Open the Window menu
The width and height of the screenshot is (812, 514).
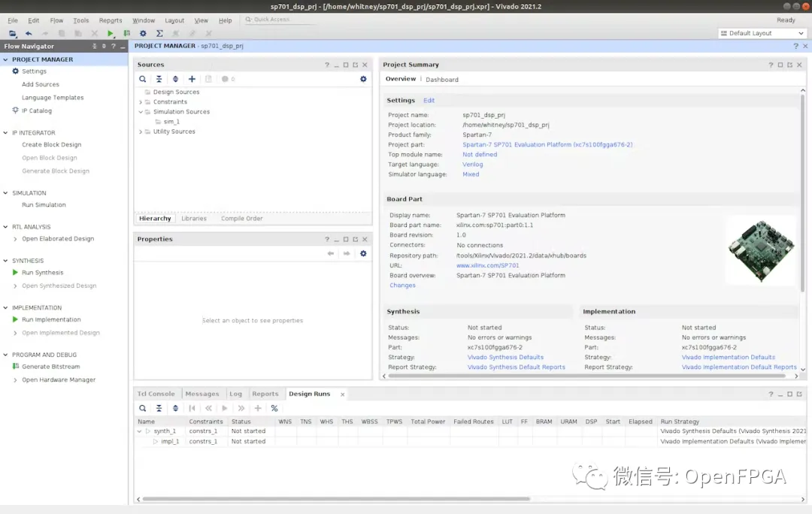pos(144,20)
